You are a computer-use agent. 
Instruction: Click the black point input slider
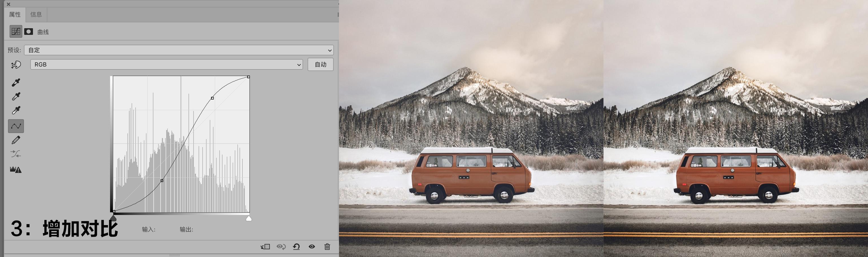tap(114, 219)
